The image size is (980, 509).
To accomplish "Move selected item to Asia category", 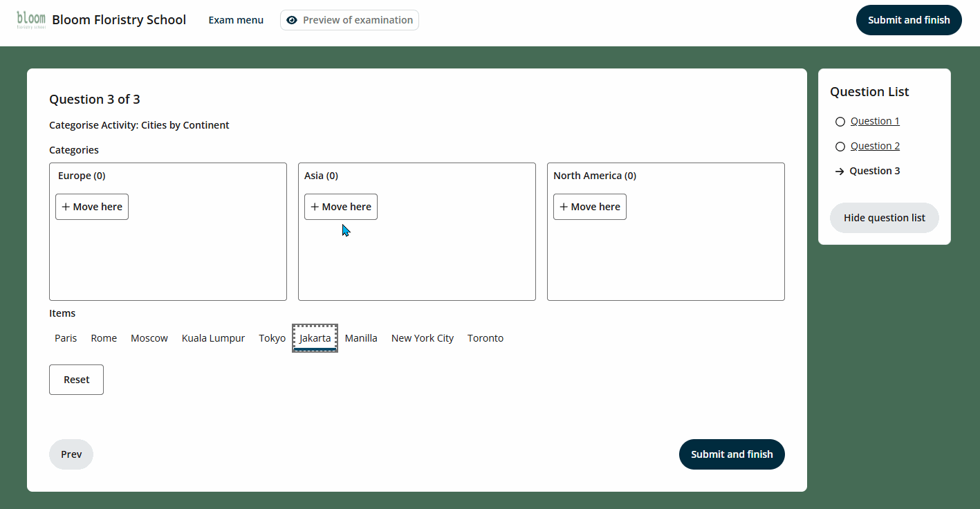I will 341,207.
